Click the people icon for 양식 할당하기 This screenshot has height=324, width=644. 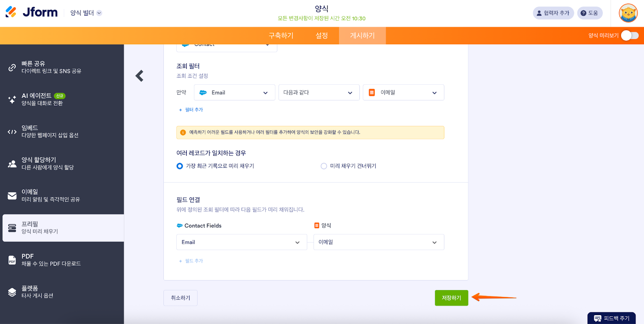click(12, 164)
